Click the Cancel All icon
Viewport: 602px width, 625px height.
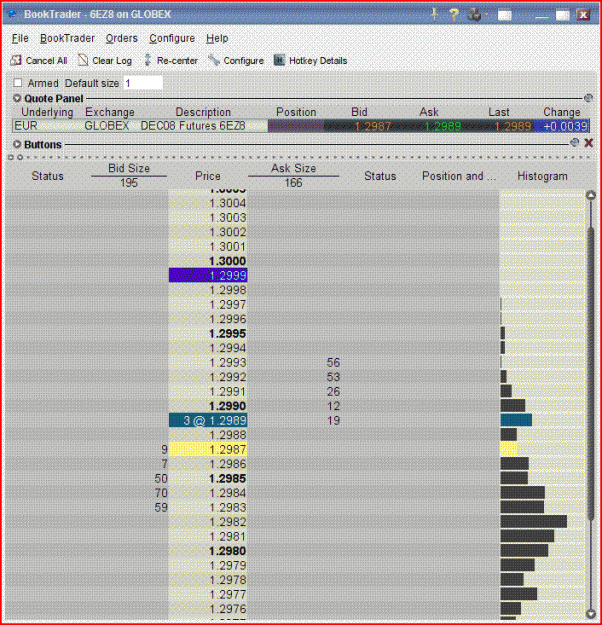[x=16, y=60]
